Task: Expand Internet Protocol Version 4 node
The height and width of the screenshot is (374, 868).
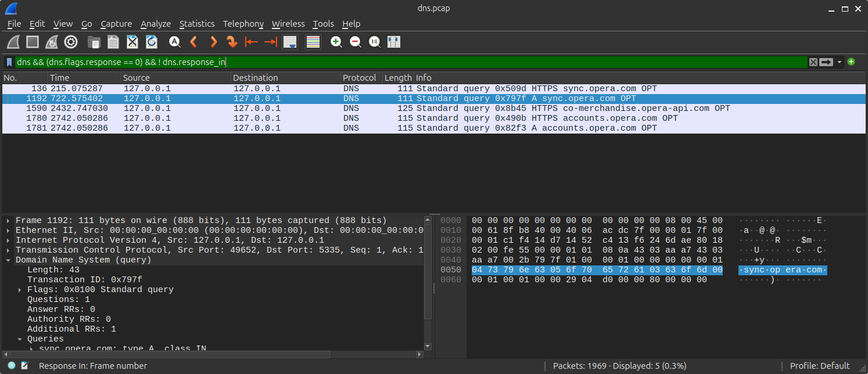Action: 8,240
